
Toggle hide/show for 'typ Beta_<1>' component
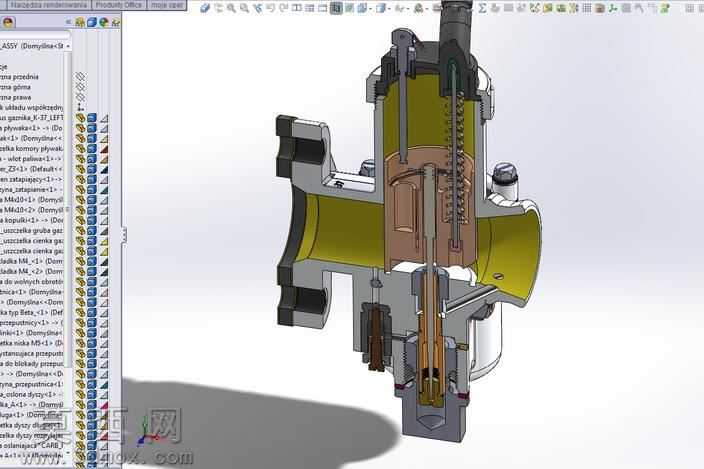click(x=80, y=312)
